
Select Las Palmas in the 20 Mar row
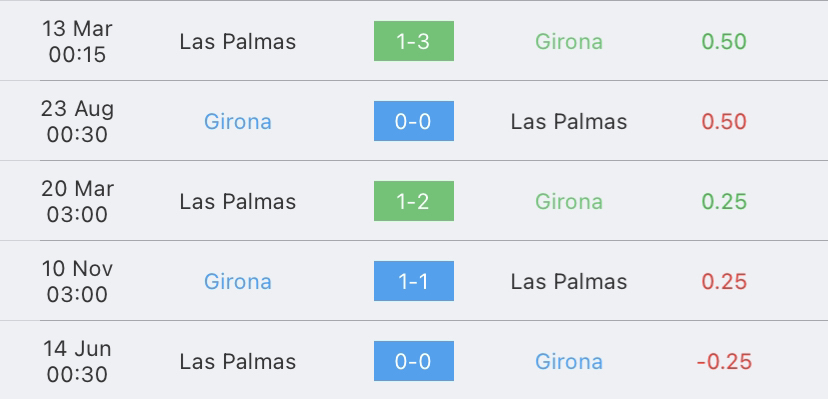(238, 202)
